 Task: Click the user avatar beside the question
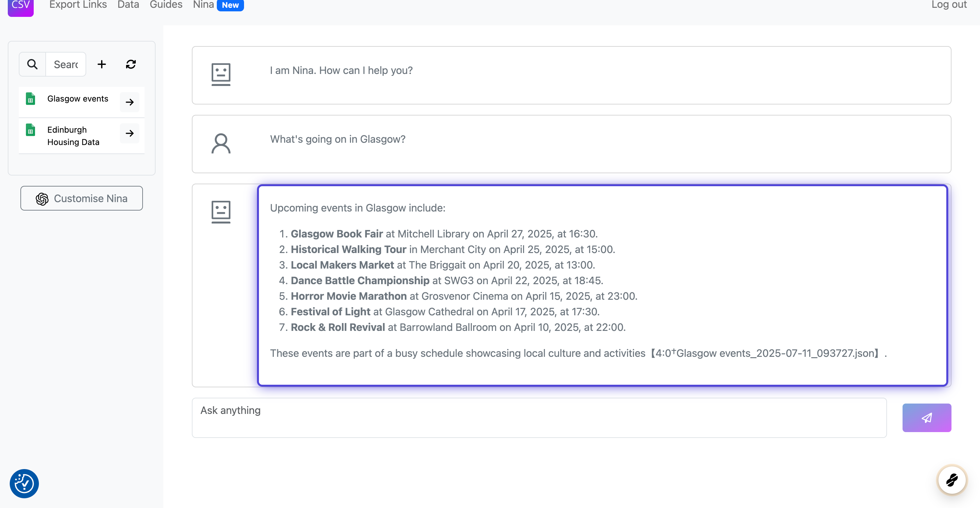(221, 144)
